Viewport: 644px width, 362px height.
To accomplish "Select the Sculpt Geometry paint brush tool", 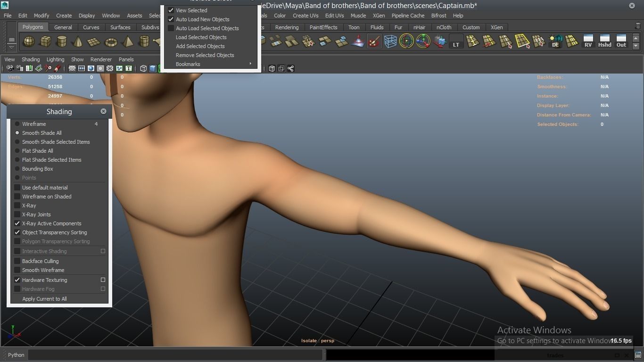I will click(x=374, y=41).
